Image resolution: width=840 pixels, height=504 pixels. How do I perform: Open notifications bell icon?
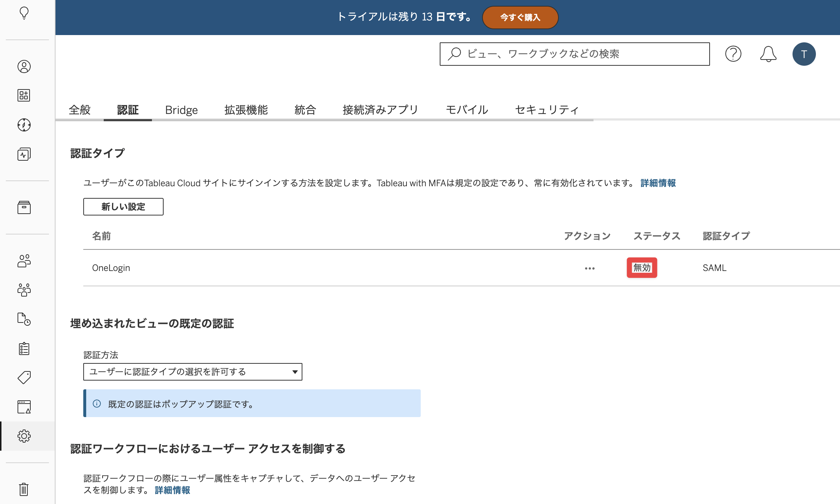tap(768, 54)
